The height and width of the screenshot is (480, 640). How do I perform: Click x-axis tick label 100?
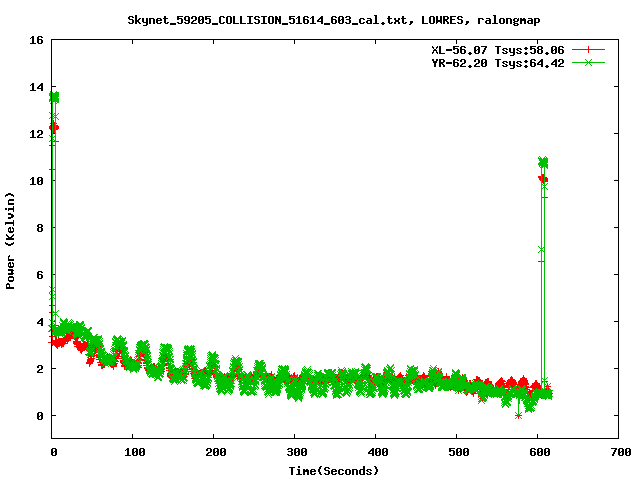point(135,452)
